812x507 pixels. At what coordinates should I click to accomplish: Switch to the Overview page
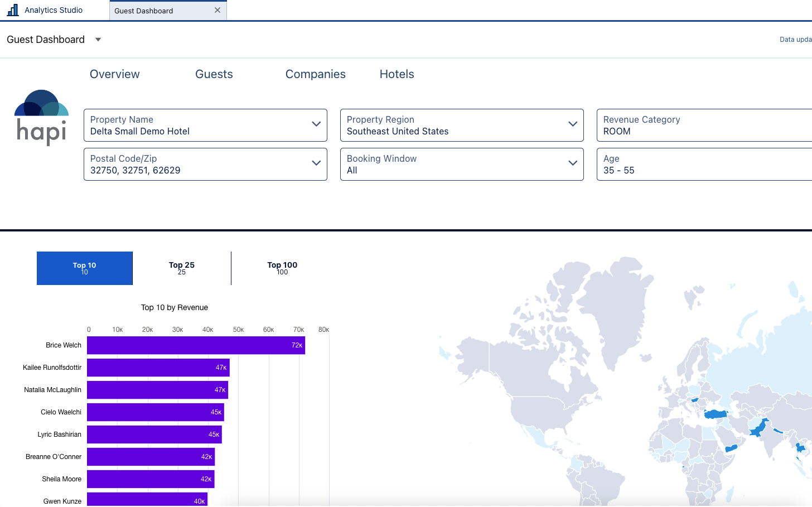[x=114, y=74]
